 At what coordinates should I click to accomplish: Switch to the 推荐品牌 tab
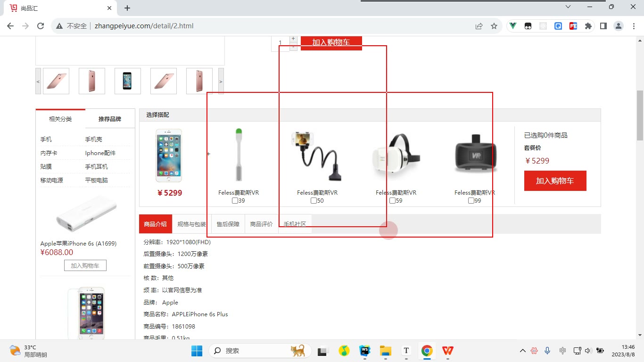[110, 119]
